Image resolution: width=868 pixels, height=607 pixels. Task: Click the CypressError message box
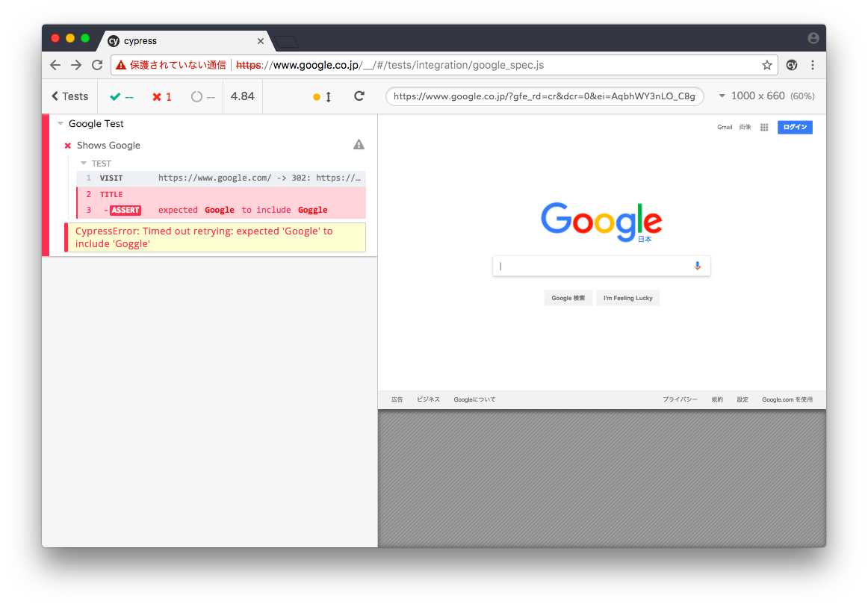point(215,237)
